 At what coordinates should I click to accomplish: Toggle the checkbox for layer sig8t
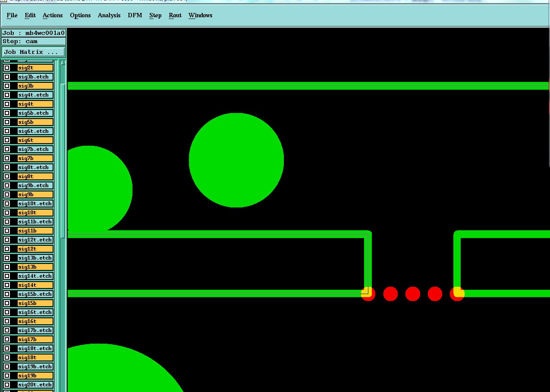tap(7, 176)
